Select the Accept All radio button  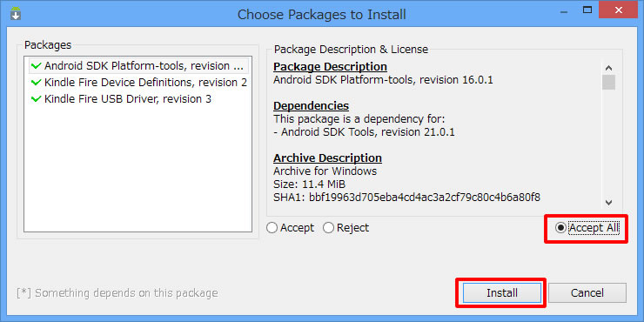click(587, 228)
